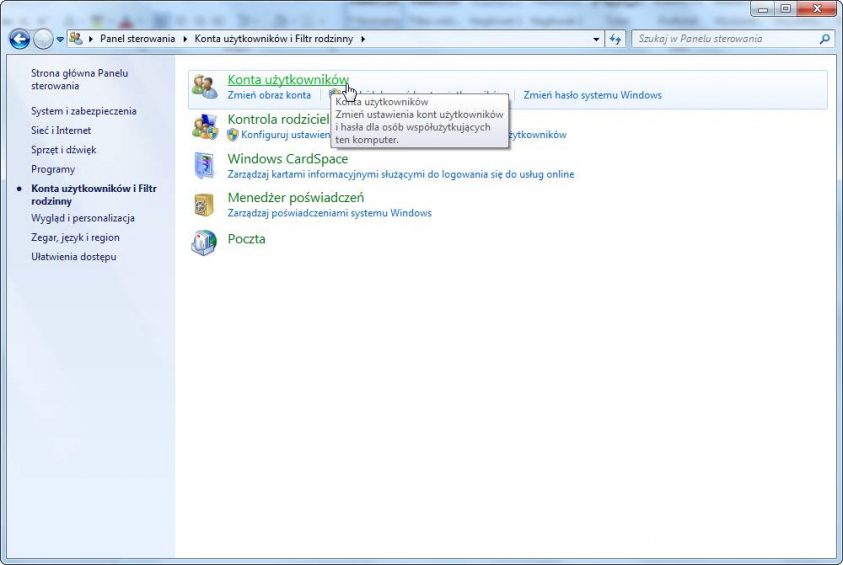The image size is (843, 565).
Task: Open Sieć i Internet category
Action: (x=61, y=131)
